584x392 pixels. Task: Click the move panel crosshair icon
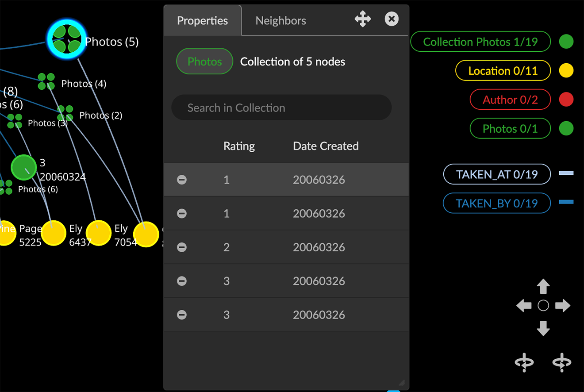tap(362, 19)
